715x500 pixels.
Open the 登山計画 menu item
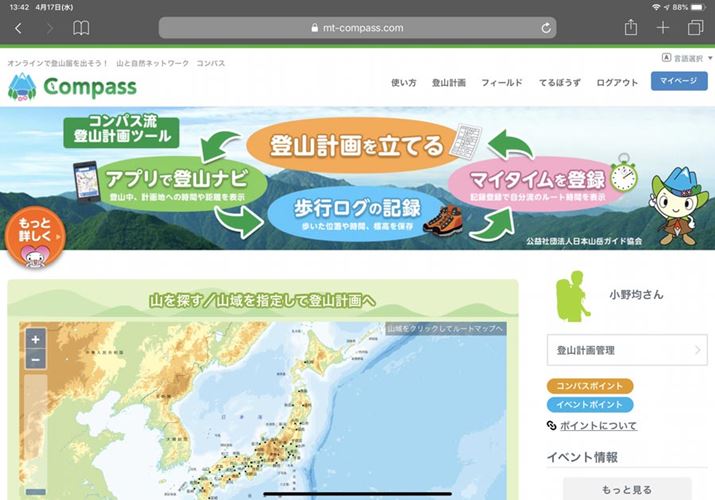[449, 82]
